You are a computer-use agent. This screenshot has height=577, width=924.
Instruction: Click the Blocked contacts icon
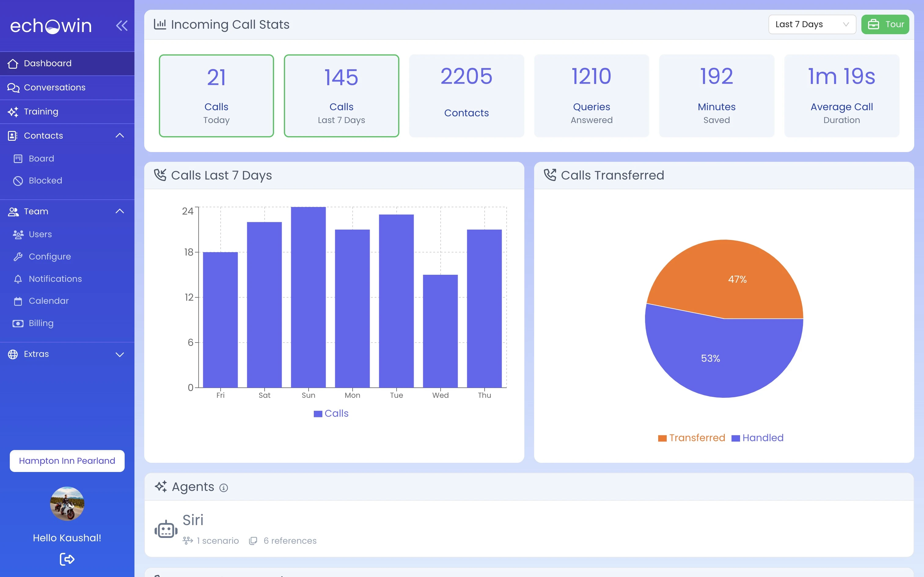[x=18, y=180]
